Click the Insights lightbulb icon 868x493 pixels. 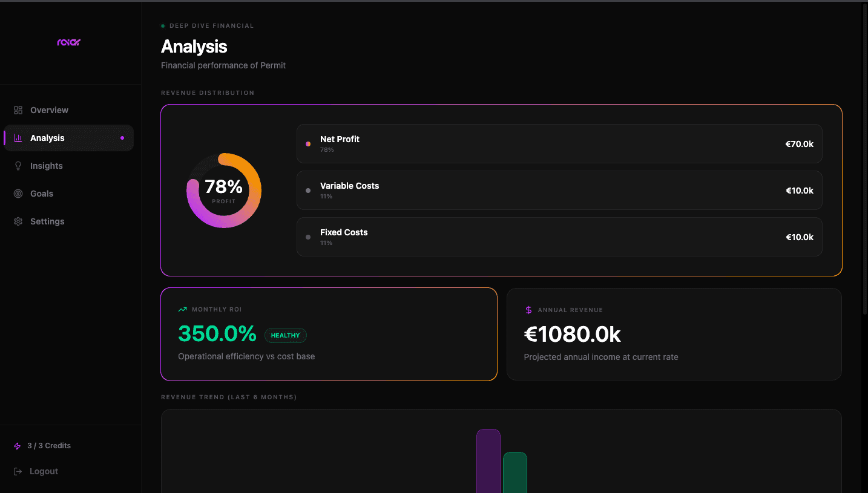pos(18,166)
